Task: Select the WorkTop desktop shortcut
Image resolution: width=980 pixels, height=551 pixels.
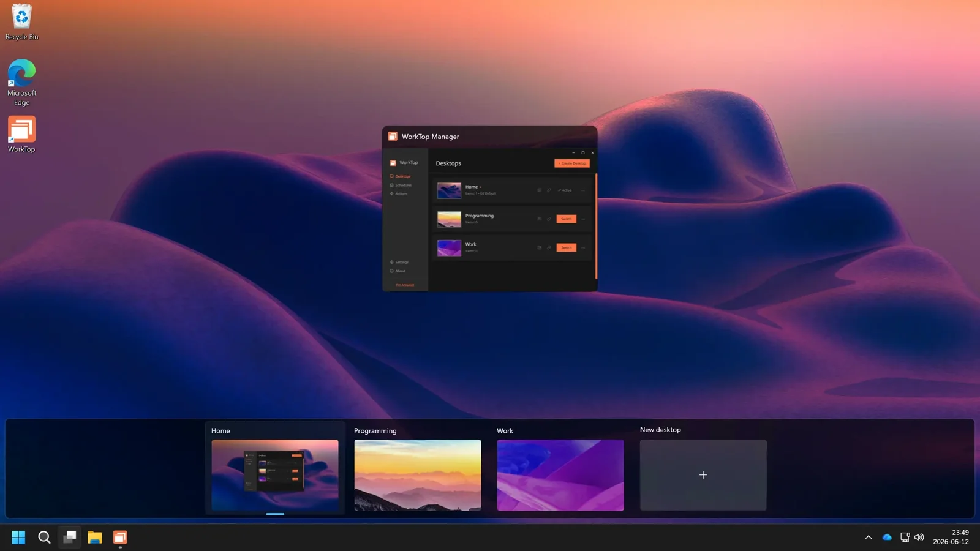Action: (21, 135)
